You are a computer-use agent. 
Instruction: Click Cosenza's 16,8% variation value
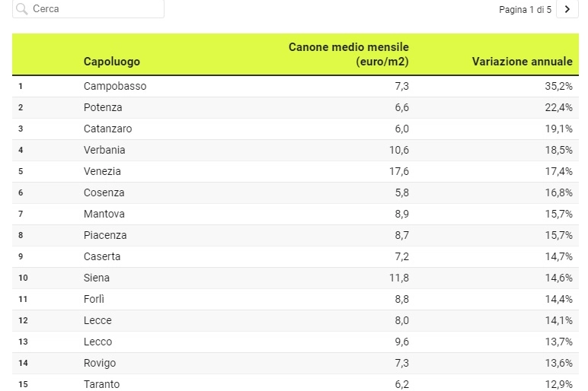click(x=558, y=193)
